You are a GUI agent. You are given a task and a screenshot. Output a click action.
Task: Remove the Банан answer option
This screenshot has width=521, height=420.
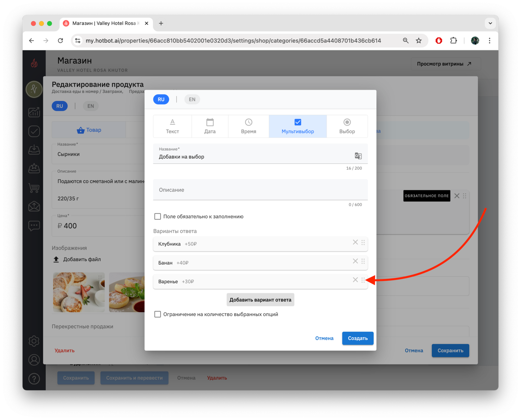[355, 261]
